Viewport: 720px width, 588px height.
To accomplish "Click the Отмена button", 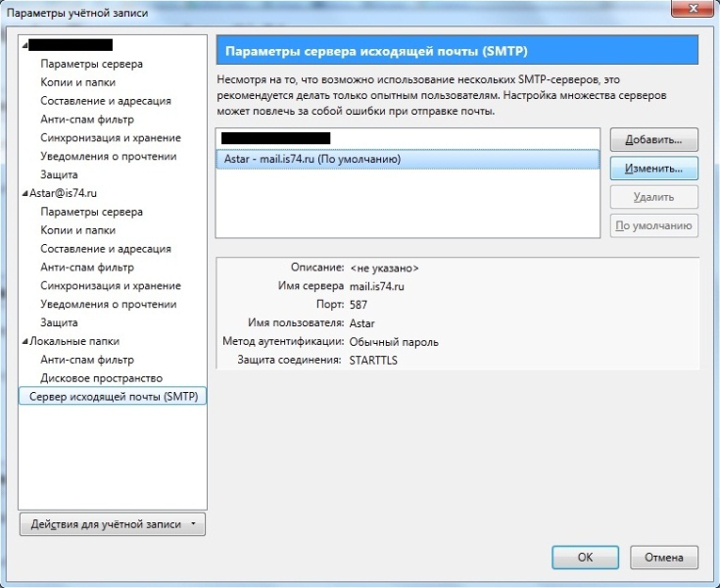I will 664,557.
